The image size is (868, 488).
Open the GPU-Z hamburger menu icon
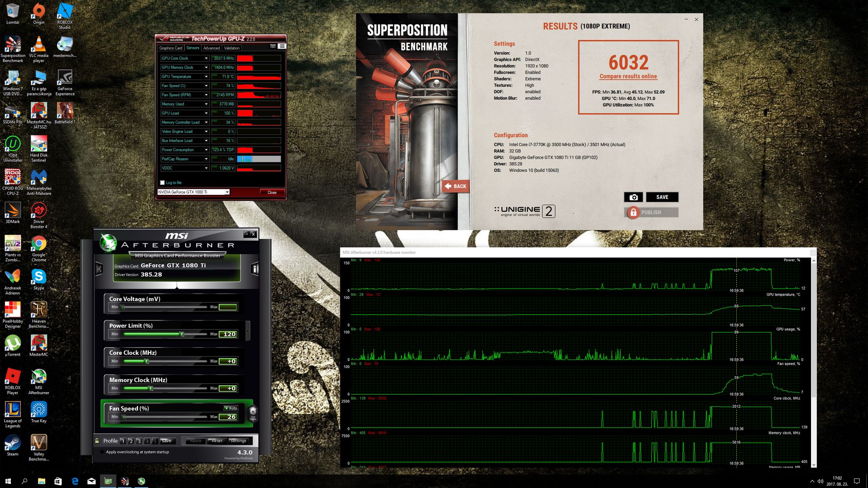click(x=282, y=46)
